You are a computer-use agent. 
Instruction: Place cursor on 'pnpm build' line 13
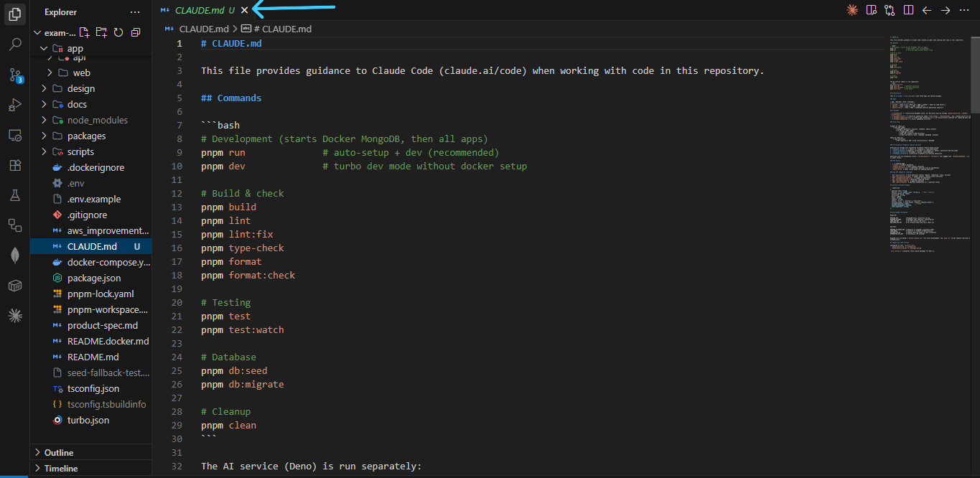(228, 207)
